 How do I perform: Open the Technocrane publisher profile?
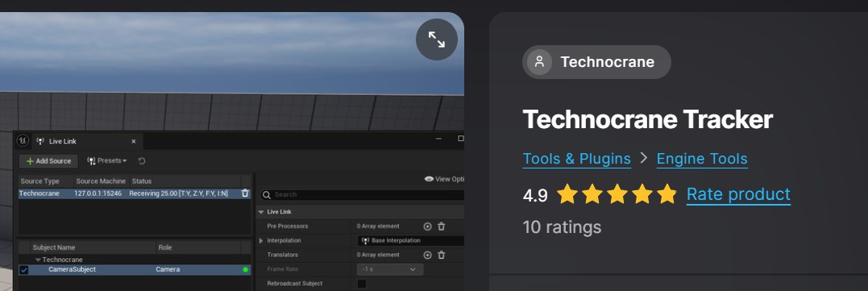tap(596, 62)
